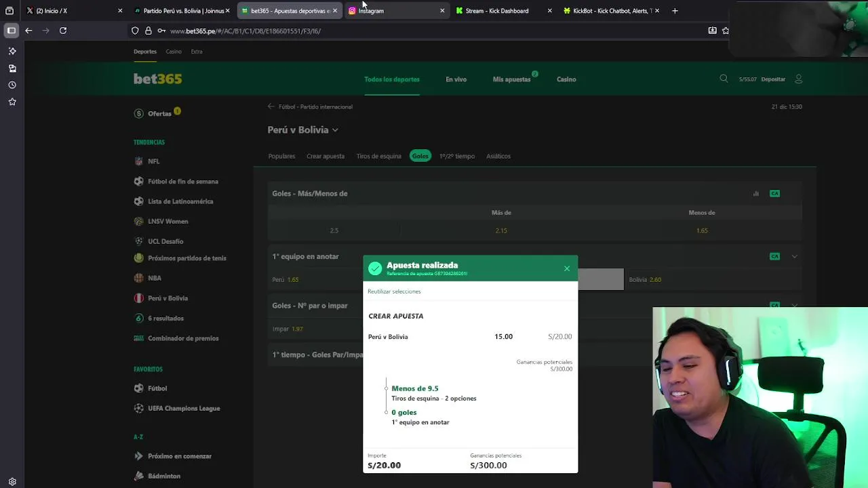Open Combinador de premios

point(183,338)
